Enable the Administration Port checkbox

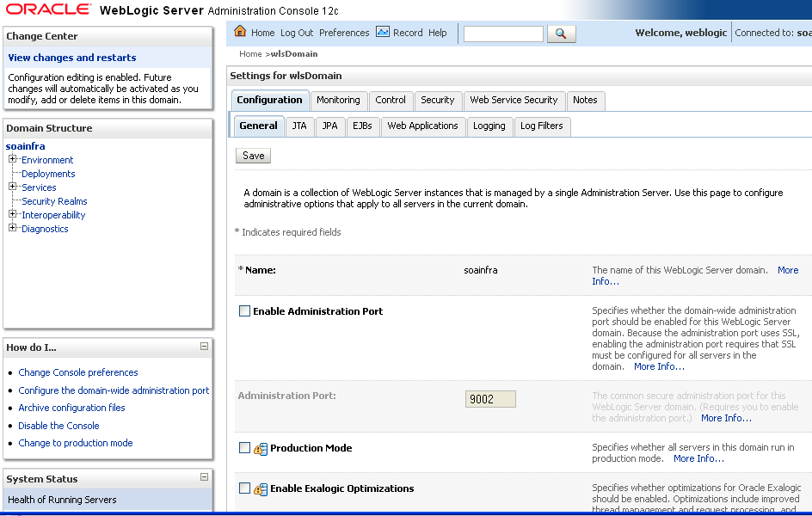[244, 310]
